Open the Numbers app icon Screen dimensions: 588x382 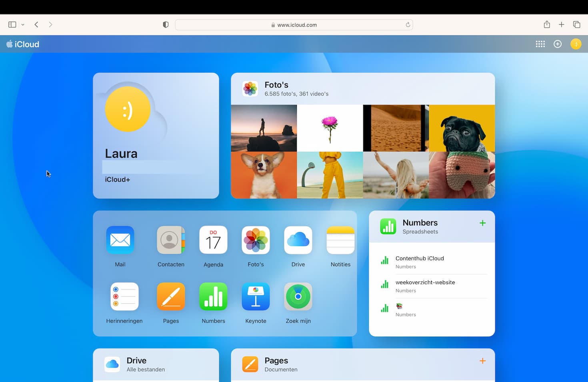point(213,296)
